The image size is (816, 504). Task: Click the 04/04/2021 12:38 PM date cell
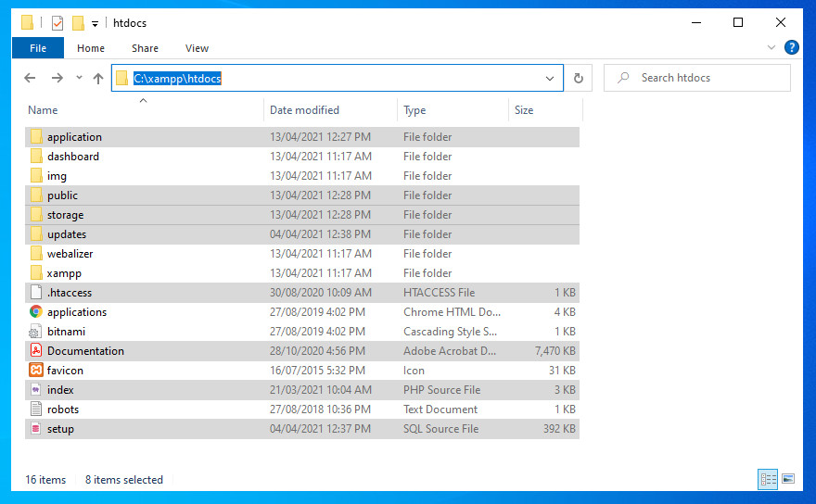point(320,234)
